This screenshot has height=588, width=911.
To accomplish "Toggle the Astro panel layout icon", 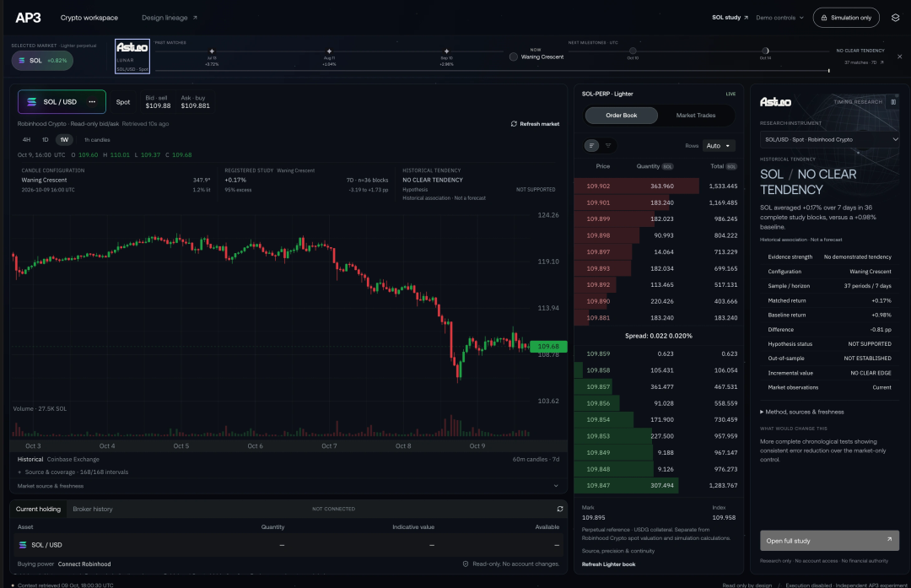I will (893, 102).
